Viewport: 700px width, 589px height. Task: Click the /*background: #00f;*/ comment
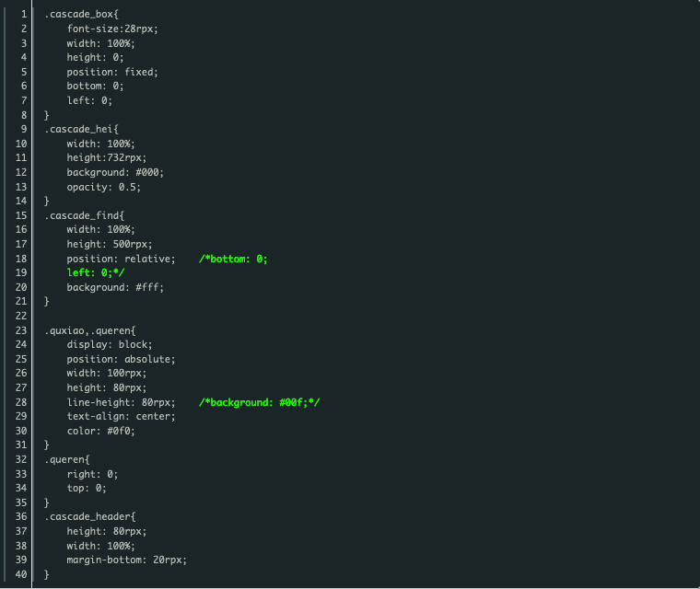[260, 402]
